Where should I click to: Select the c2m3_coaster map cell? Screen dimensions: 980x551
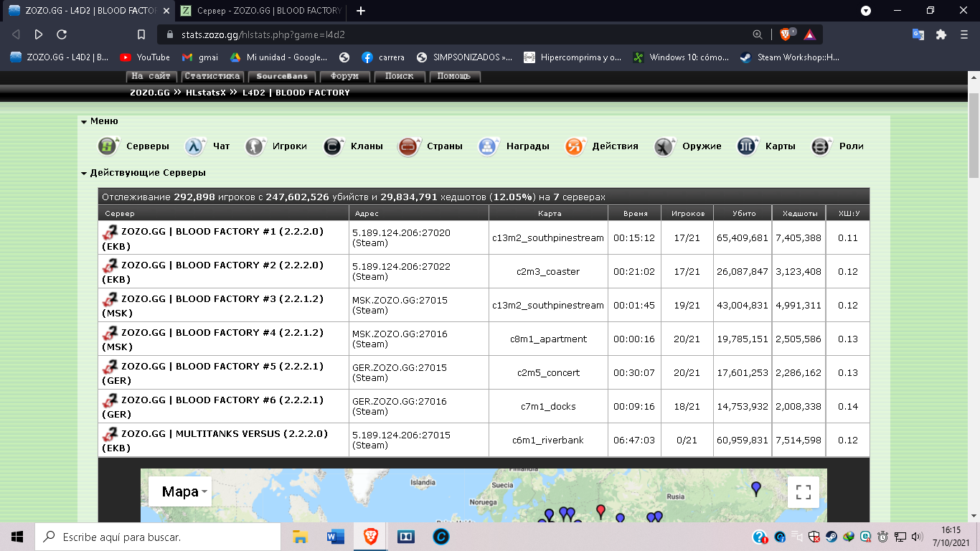[548, 272]
